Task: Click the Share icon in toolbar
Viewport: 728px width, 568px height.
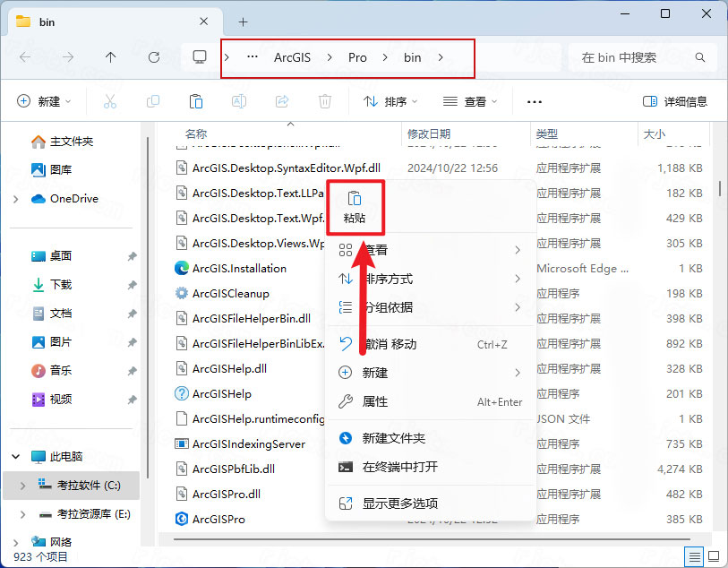Action: pyautogui.click(x=282, y=101)
